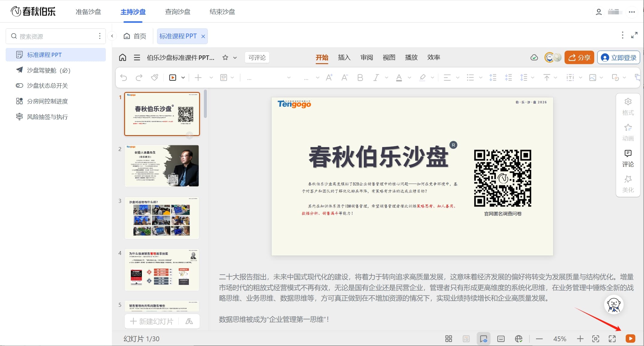Collapse the left sidebar with chevron
The width and height of the screenshot is (644, 346).
(x=112, y=36)
